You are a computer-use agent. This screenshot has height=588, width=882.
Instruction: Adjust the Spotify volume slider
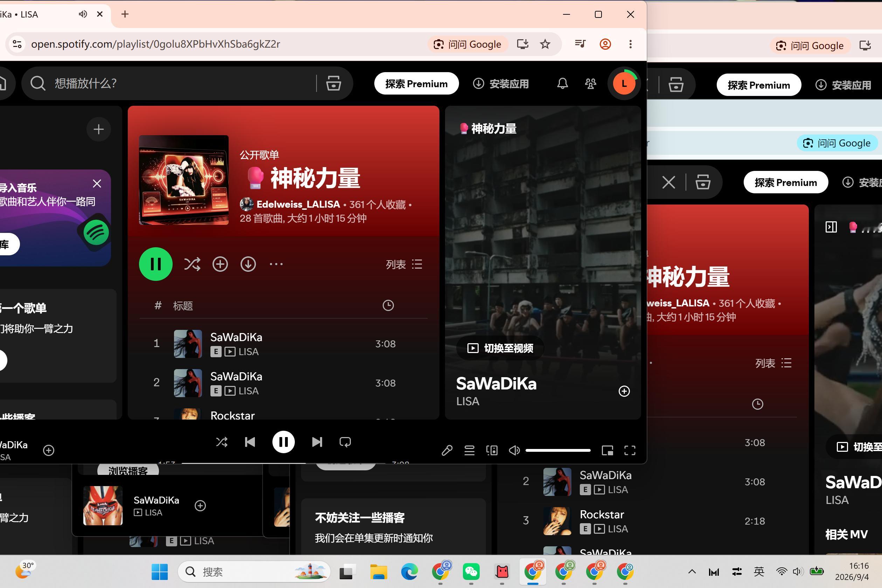pos(558,450)
